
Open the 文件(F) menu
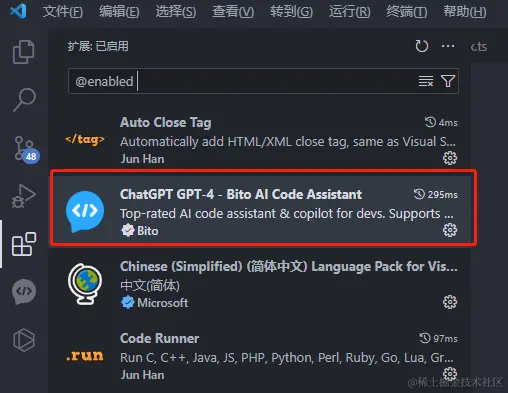pos(63,12)
